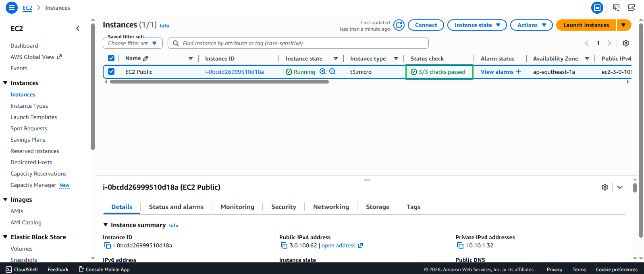
Task: Open details panel settings gear icon
Action: [605, 187]
